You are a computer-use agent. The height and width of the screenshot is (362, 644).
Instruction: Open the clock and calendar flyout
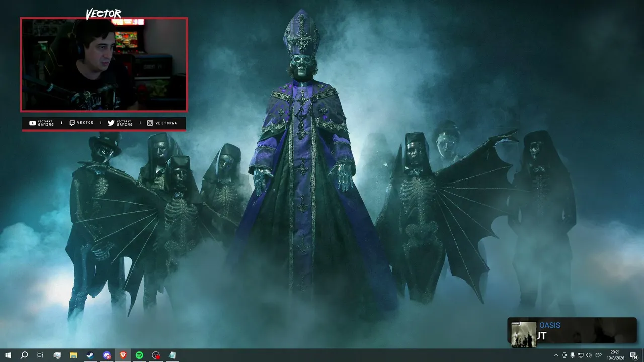click(x=615, y=355)
